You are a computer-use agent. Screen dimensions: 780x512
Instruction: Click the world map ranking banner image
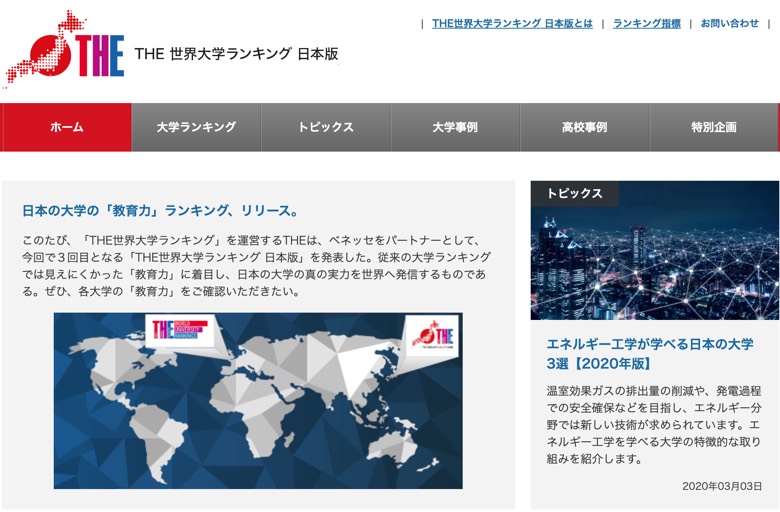coord(258,401)
